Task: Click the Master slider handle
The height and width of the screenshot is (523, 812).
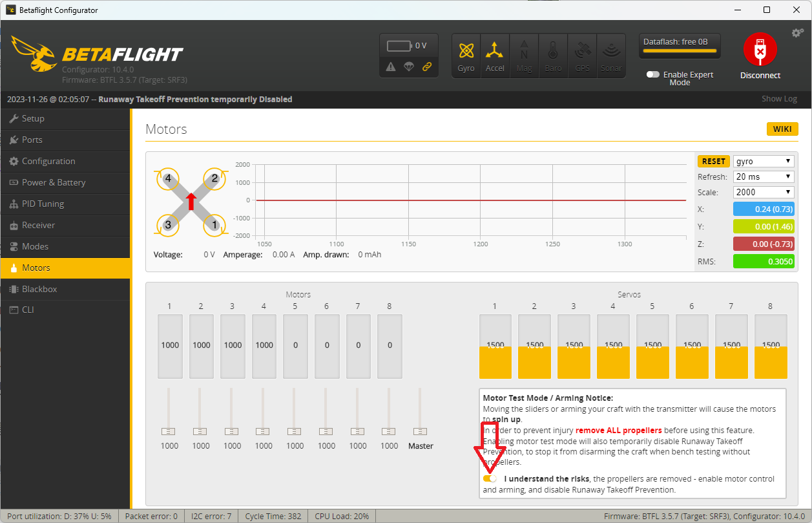Action: [x=420, y=431]
